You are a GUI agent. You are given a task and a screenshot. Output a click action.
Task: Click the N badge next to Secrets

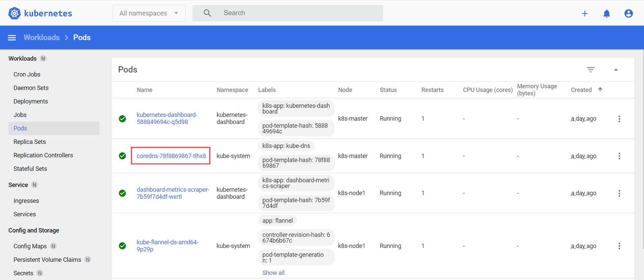(x=40, y=273)
